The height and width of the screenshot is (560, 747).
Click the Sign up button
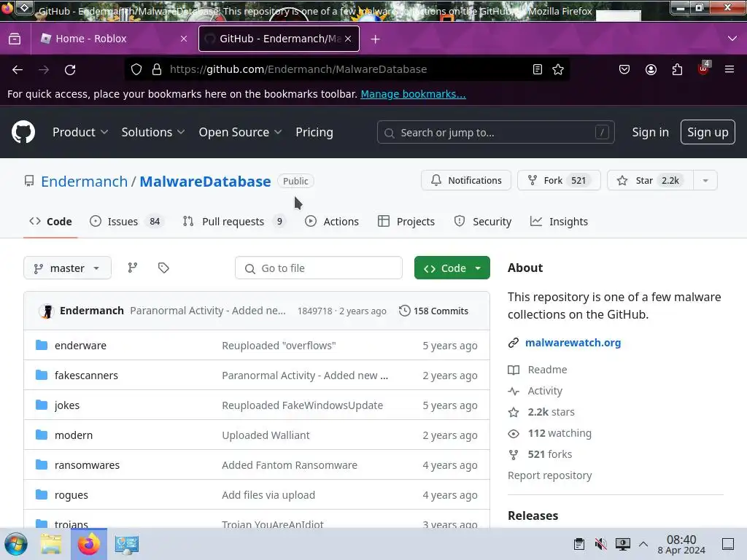tap(708, 132)
